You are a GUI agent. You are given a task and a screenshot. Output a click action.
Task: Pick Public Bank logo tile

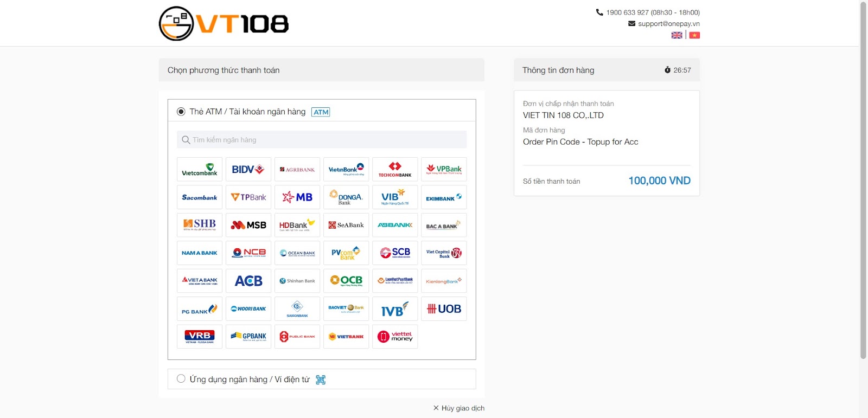click(x=297, y=337)
